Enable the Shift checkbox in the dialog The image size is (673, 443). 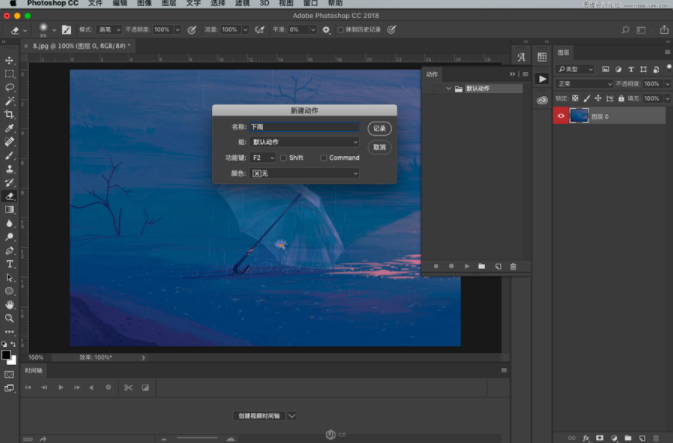284,158
